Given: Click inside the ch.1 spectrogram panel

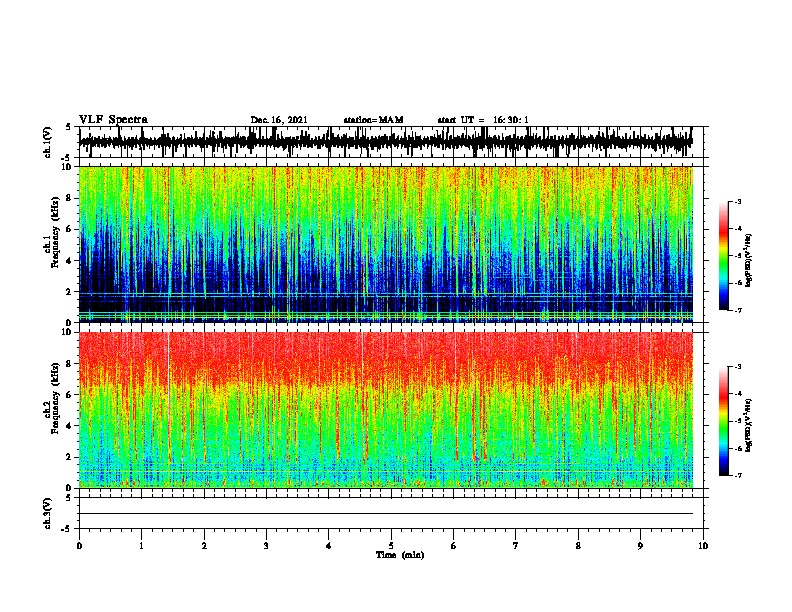Looking at the screenshot, I should click(x=385, y=244).
